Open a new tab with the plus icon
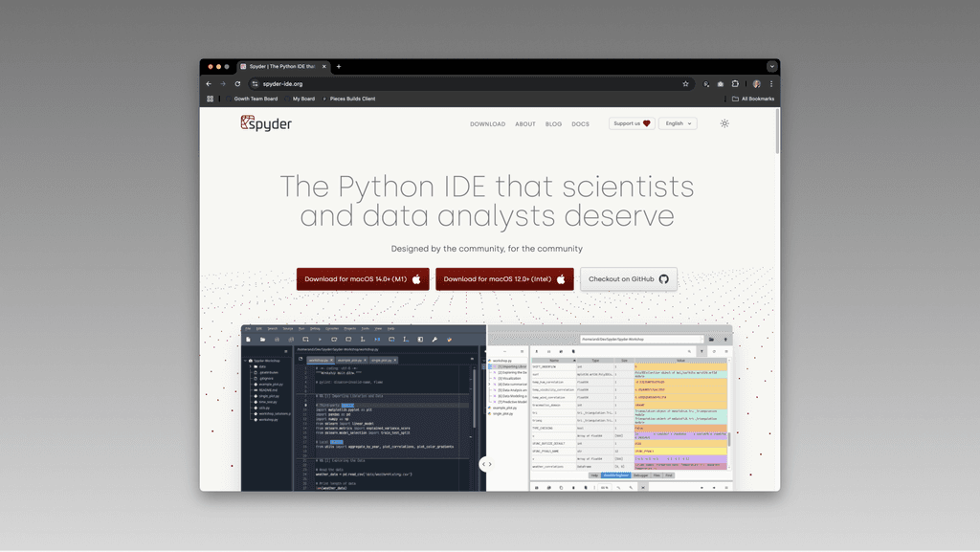Screen dimensions: 980x552 tap(340, 67)
